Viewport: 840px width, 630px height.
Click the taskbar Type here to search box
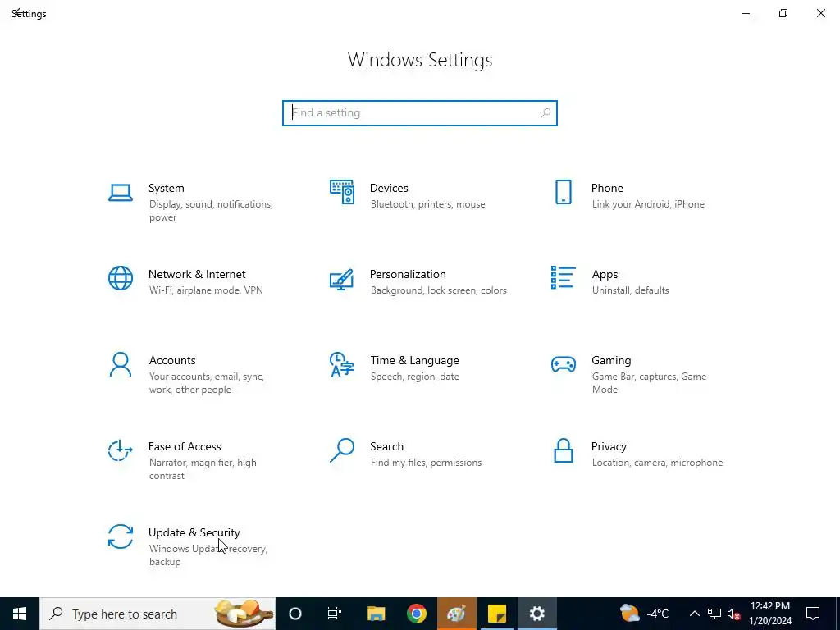[157, 614]
